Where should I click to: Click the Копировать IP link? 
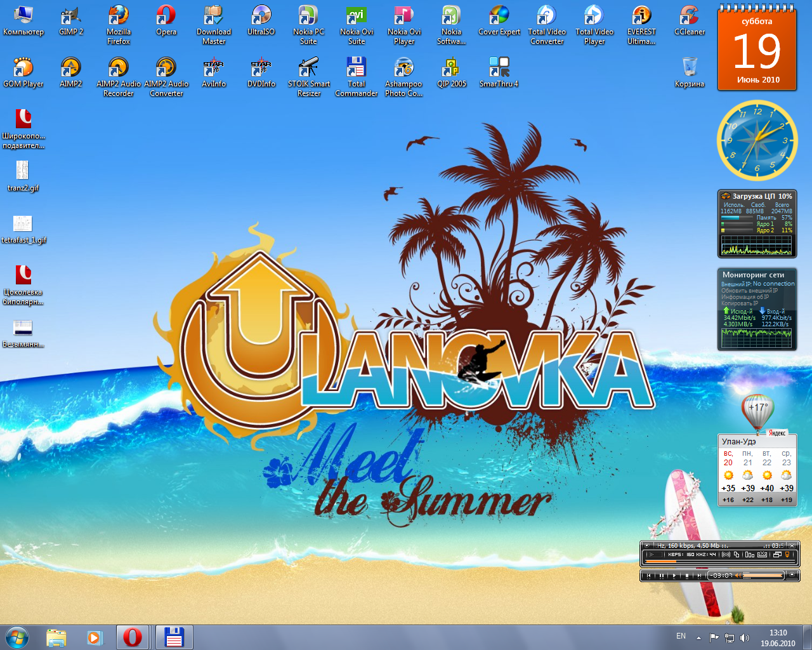[x=740, y=303]
